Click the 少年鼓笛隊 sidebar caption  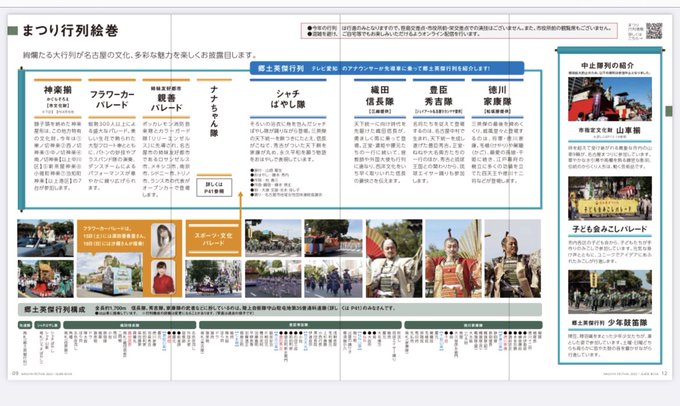tap(627, 323)
